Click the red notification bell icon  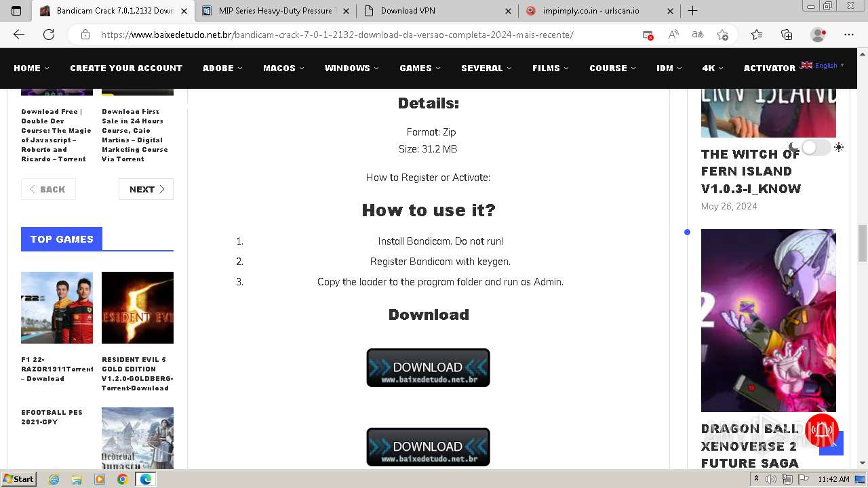pos(823,431)
